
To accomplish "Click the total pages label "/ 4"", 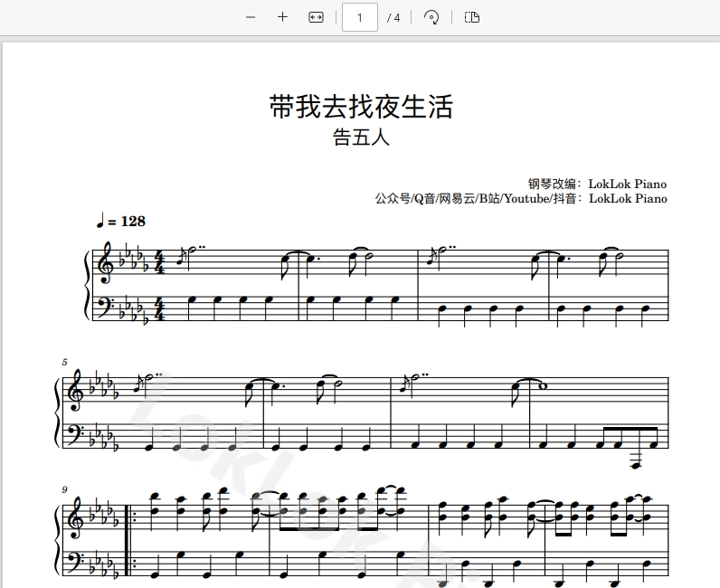I will 393,18.
